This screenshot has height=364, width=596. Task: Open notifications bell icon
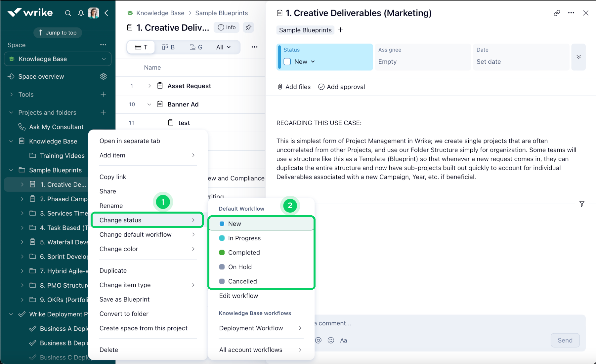point(81,13)
